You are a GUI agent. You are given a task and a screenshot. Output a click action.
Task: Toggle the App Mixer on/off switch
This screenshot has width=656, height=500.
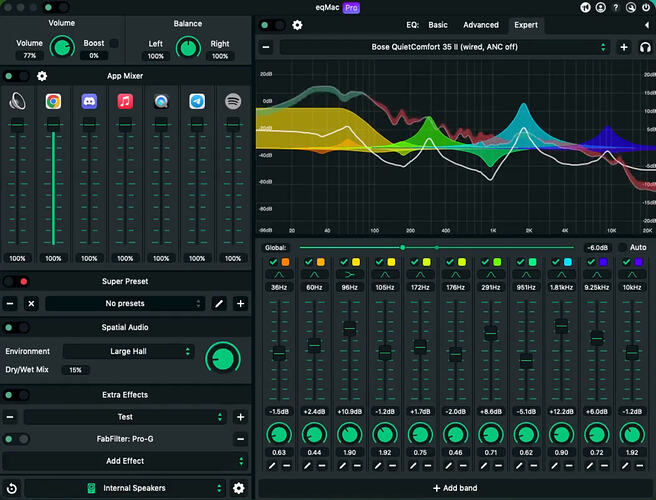click(x=16, y=76)
